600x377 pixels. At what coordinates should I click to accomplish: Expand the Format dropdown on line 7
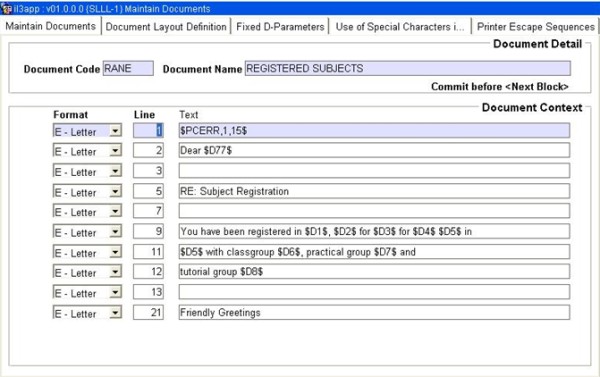(115, 212)
